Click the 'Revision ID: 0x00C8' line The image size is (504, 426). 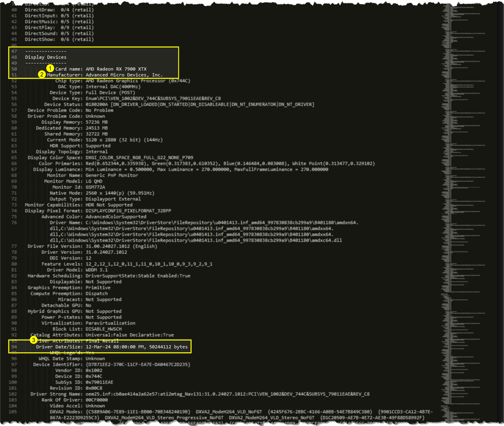[76, 388]
